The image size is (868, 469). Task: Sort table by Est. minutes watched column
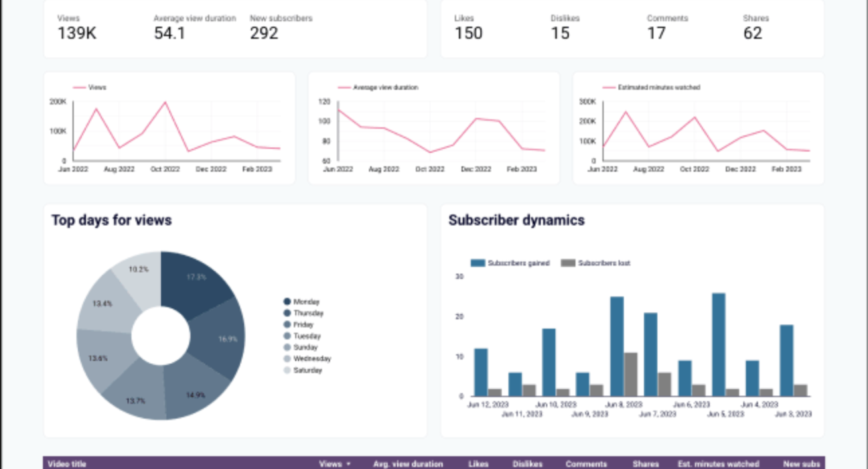718,464
